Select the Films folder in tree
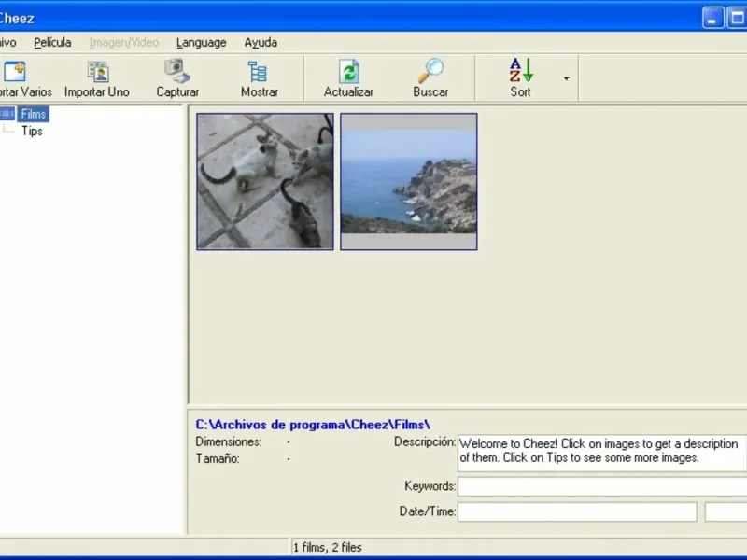 pyautogui.click(x=34, y=114)
